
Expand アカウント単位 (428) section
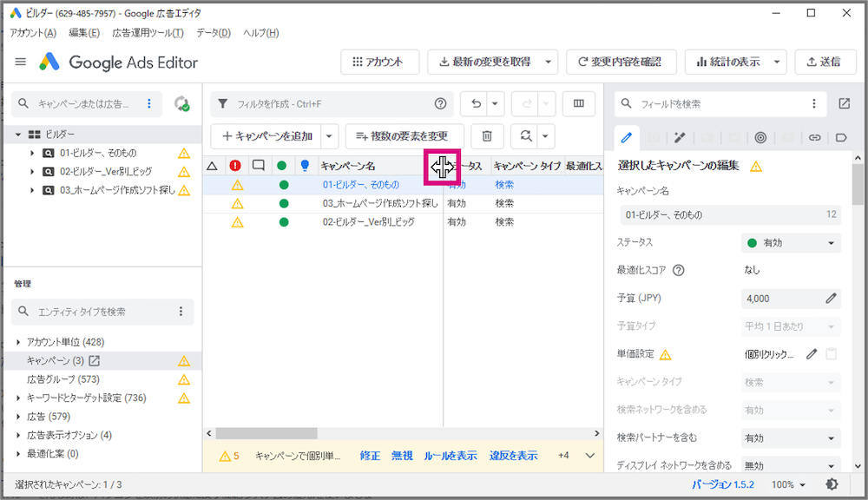18,342
